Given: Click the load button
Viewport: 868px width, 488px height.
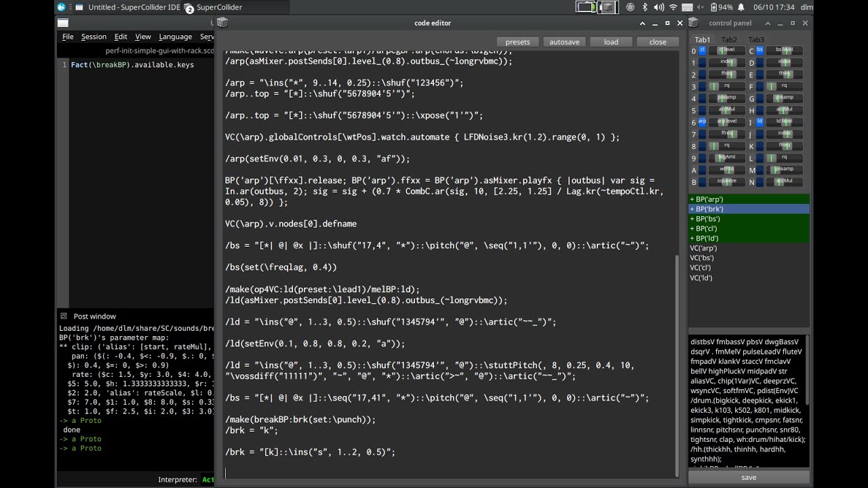Looking at the screenshot, I should (x=611, y=42).
